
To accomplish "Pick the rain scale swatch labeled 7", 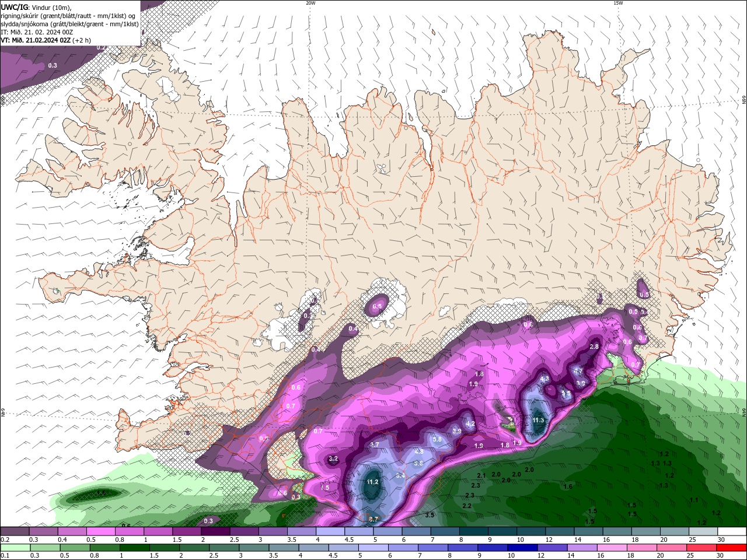I will [x=432, y=548].
